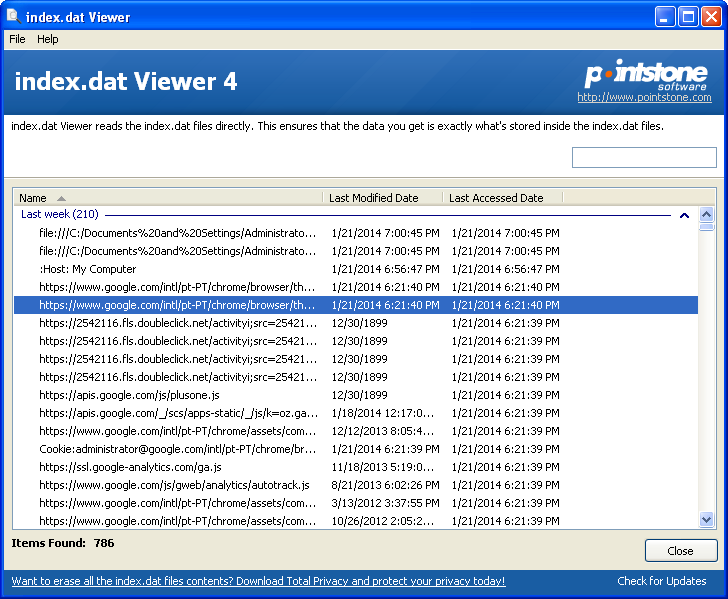This screenshot has height=599, width=728.
Task: Close the window with the red X
Action: click(x=711, y=17)
